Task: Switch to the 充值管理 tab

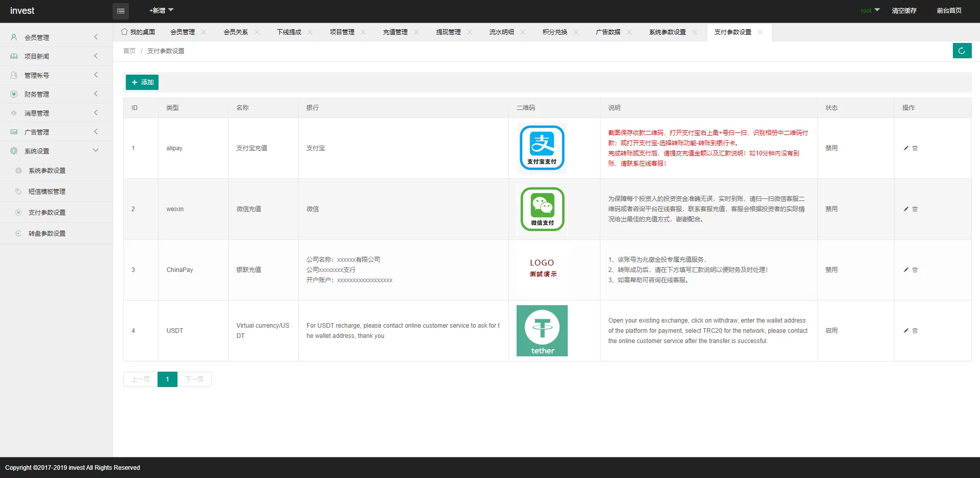Action: [396, 32]
